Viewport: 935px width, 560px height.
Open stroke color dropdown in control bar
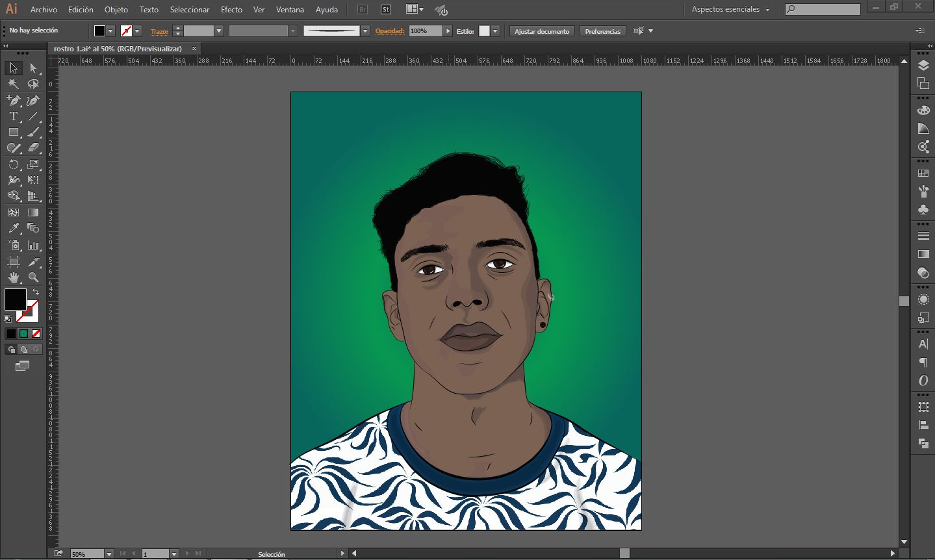tap(137, 31)
